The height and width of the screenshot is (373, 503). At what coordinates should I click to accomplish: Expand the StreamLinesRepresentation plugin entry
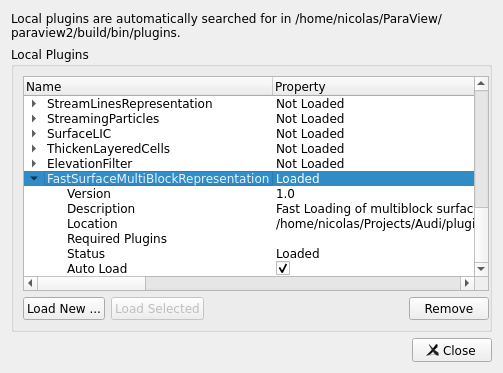[x=34, y=104]
